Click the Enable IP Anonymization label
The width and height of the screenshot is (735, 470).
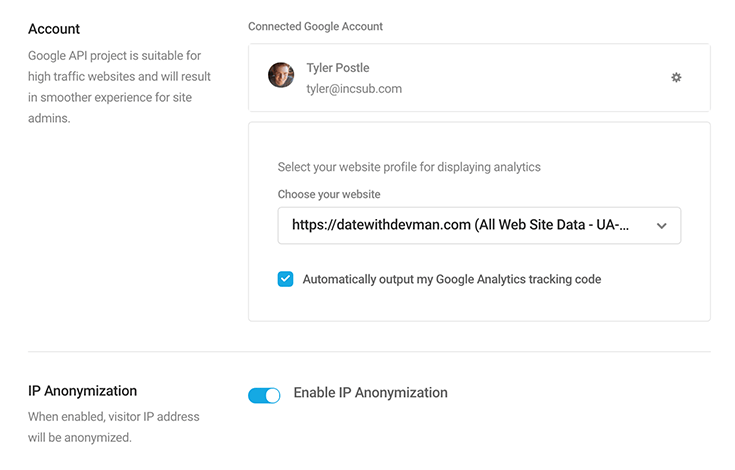[370, 393]
